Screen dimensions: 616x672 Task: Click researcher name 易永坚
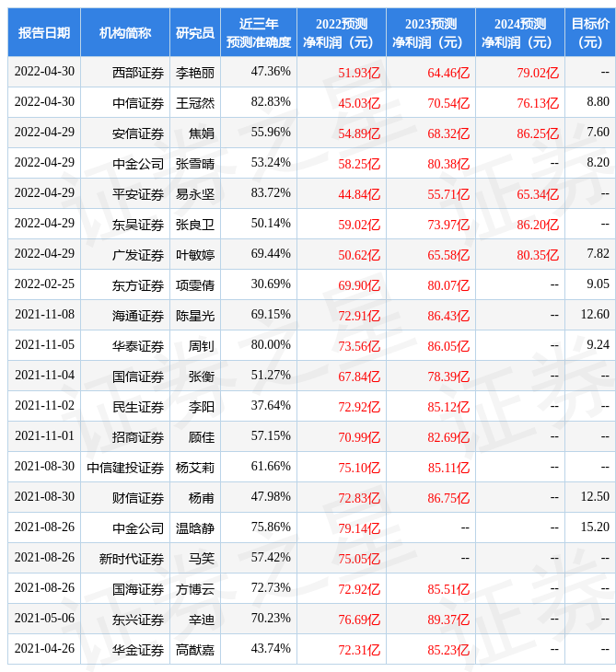pyautogui.click(x=195, y=194)
